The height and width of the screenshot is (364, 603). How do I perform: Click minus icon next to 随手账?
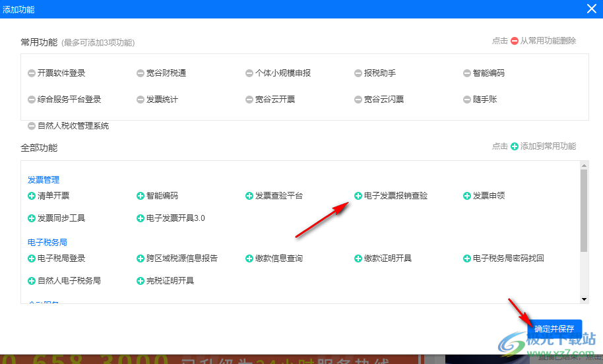(467, 100)
